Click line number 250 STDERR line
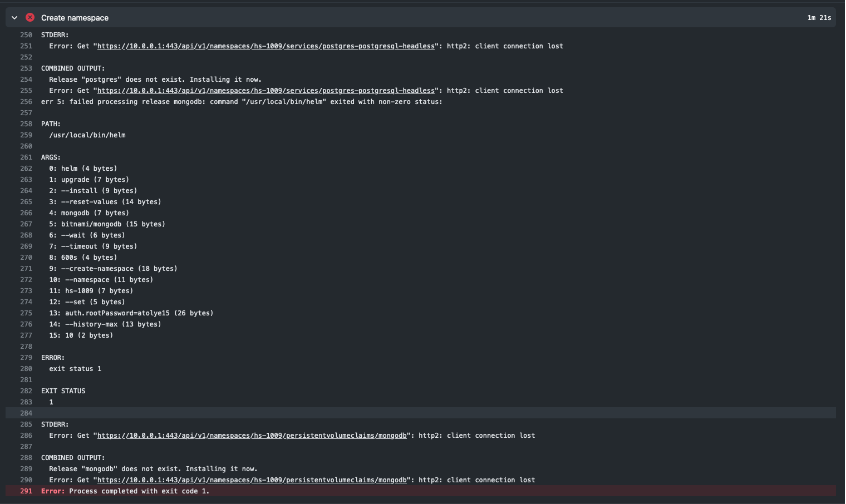 [26, 35]
